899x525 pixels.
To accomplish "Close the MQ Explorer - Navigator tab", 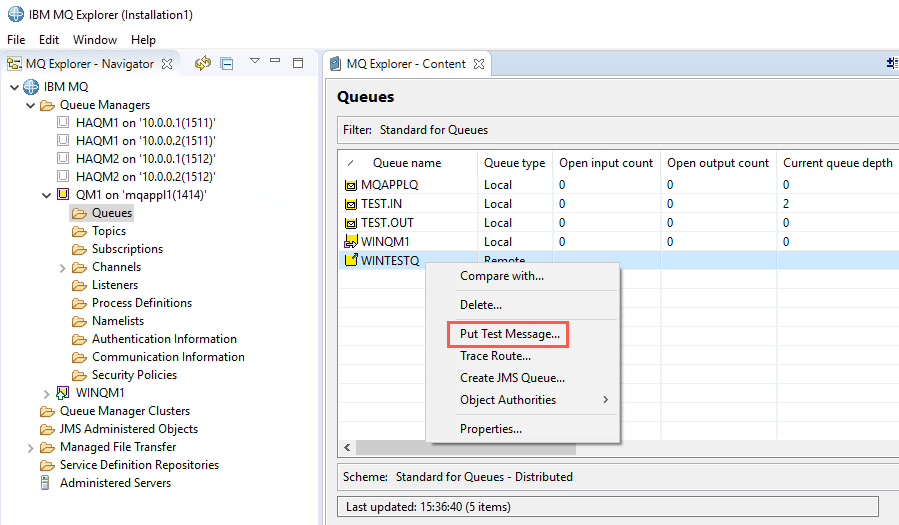I will tap(167, 64).
